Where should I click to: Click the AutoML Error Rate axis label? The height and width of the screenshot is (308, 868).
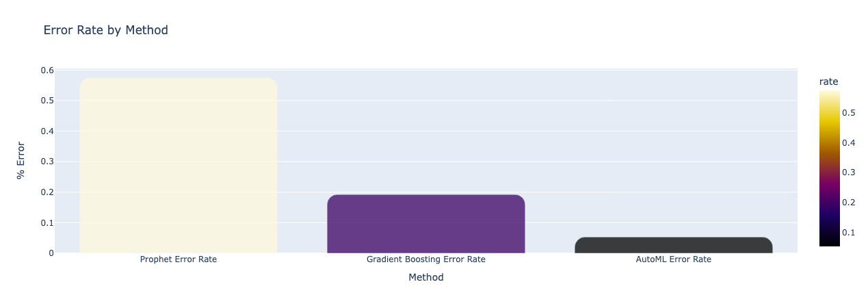(673, 259)
